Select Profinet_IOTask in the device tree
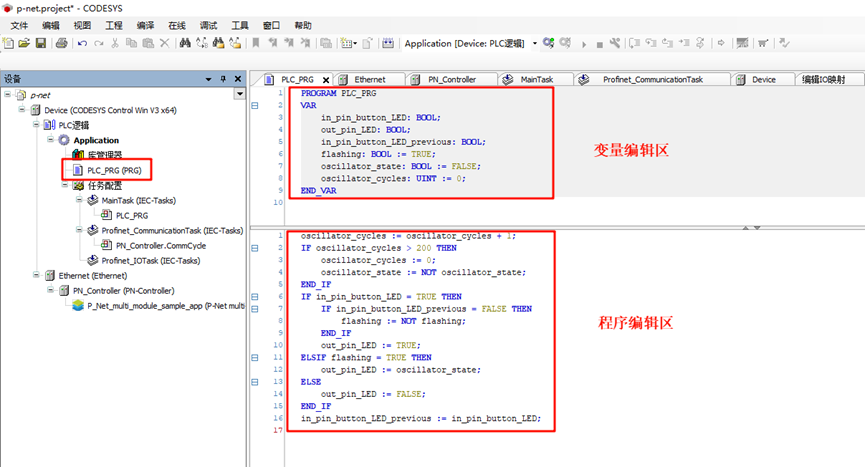 point(150,260)
